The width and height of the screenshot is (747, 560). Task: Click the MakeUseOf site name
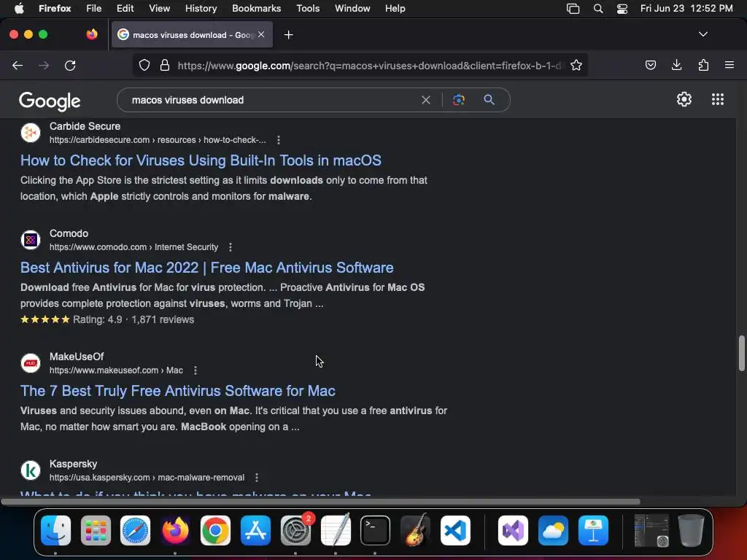click(x=77, y=357)
